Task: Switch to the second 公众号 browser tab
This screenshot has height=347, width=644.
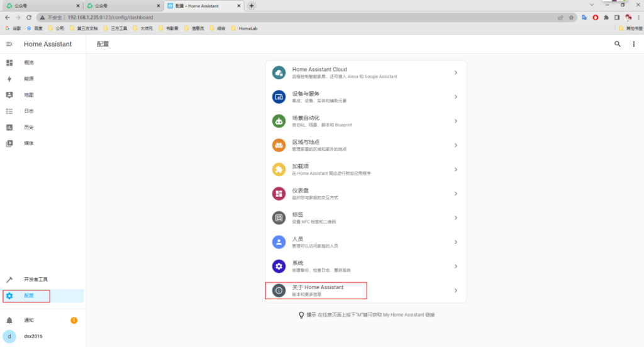Action: (123, 6)
